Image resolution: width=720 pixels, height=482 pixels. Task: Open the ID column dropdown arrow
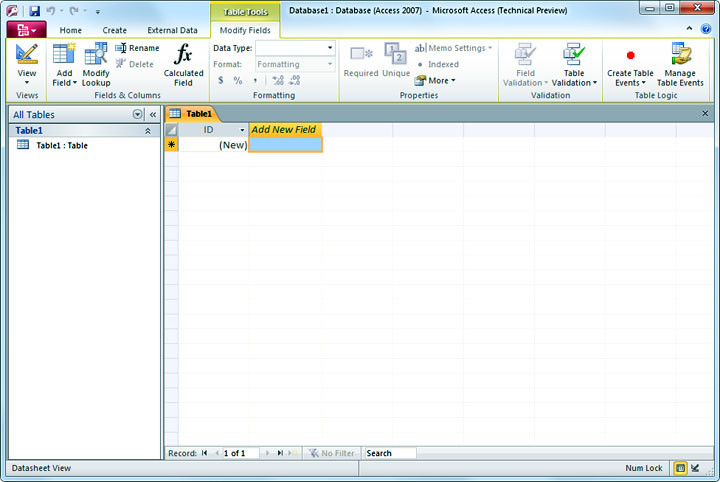coord(242,130)
